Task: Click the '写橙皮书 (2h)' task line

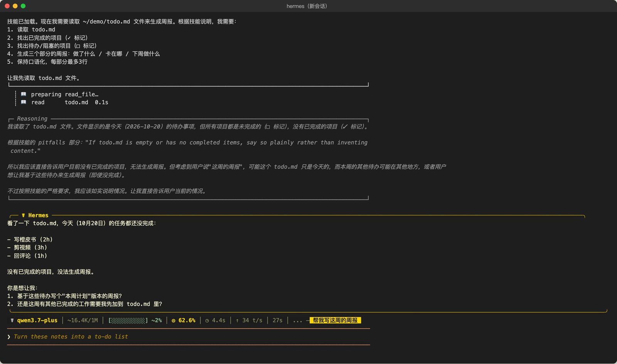Action: pyautogui.click(x=30, y=240)
